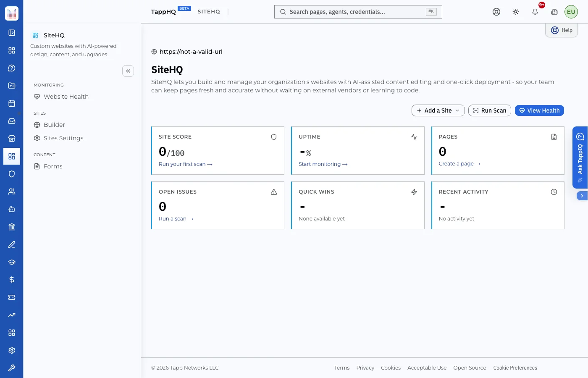This screenshot has width=588, height=378.
Task: Open the gear settings icon in the left rail
Action: pyautogui.click(x=12, y=350)
